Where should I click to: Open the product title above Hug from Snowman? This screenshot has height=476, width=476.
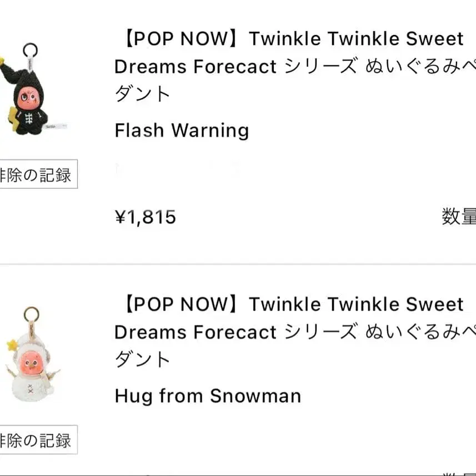point(289,332)
